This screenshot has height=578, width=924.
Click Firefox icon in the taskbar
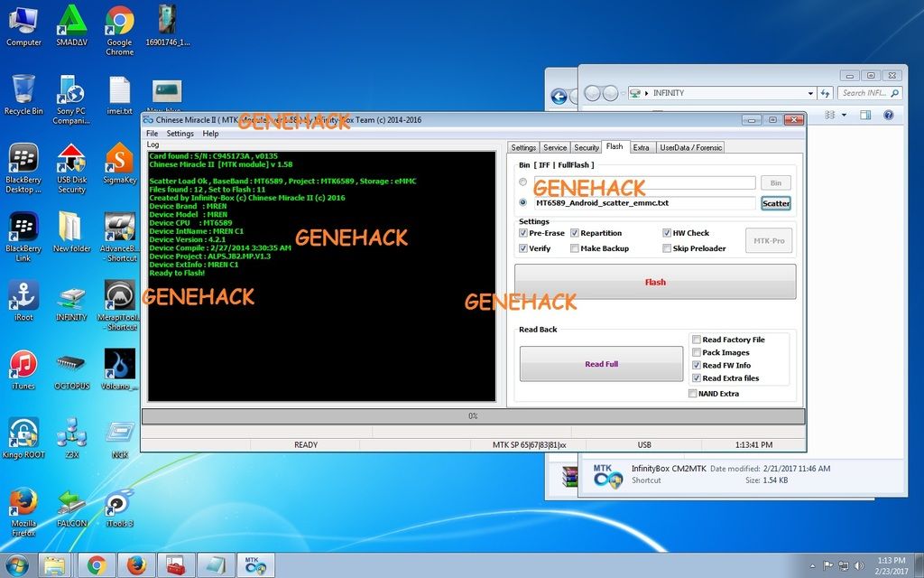(x=136, y=565)
